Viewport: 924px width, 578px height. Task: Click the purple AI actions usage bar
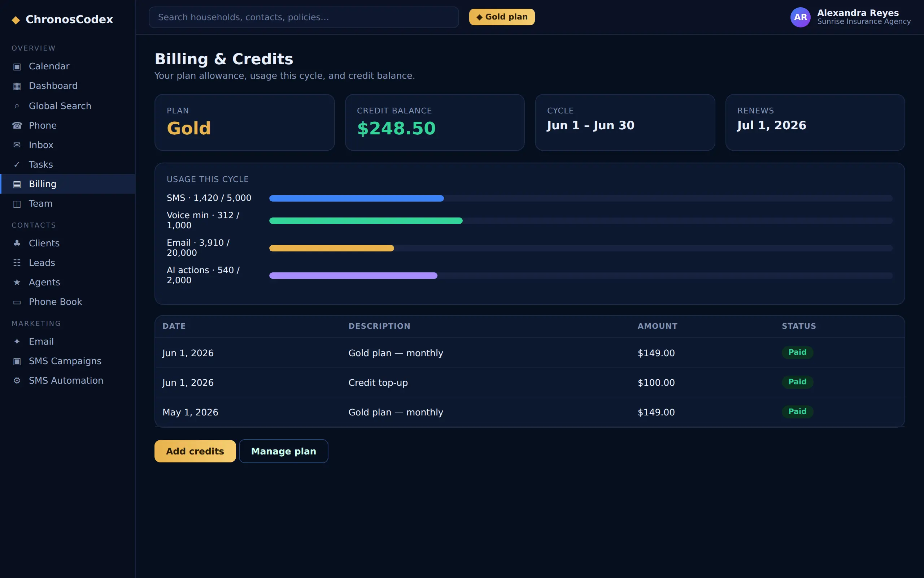[353, 276]
